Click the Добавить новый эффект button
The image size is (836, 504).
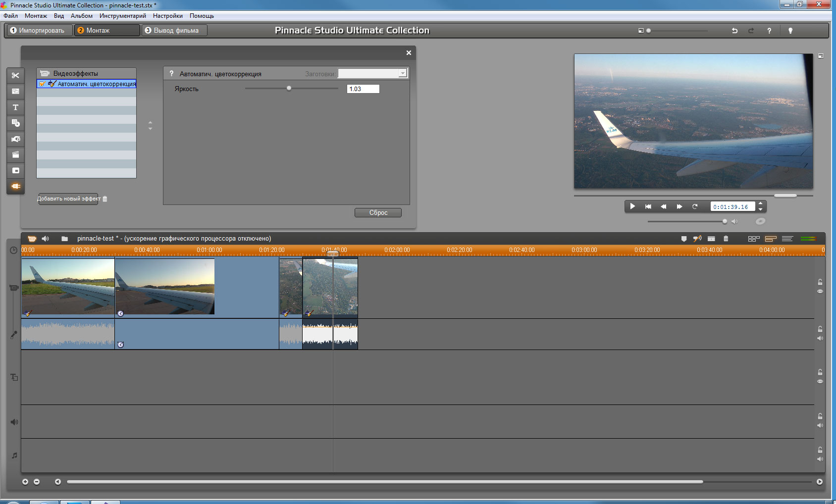68,199
